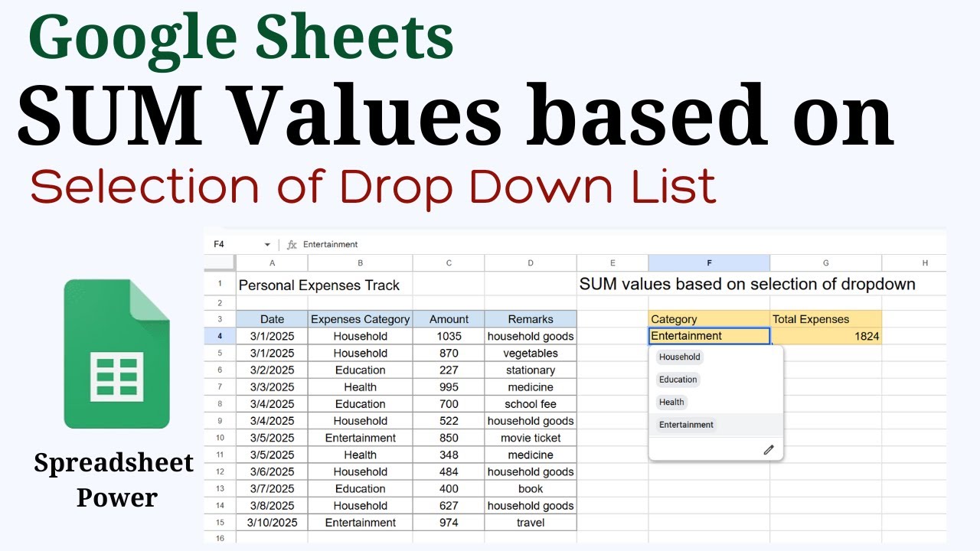980x551 pixels.
Task: Click the movie ticket remarks cell
Action: point(531,438)
